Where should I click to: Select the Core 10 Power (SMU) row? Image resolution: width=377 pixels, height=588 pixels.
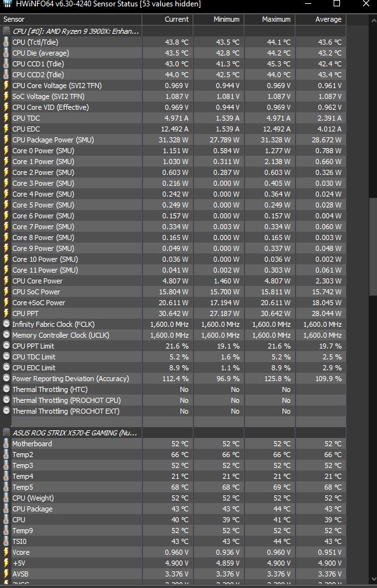pos(173,259)
